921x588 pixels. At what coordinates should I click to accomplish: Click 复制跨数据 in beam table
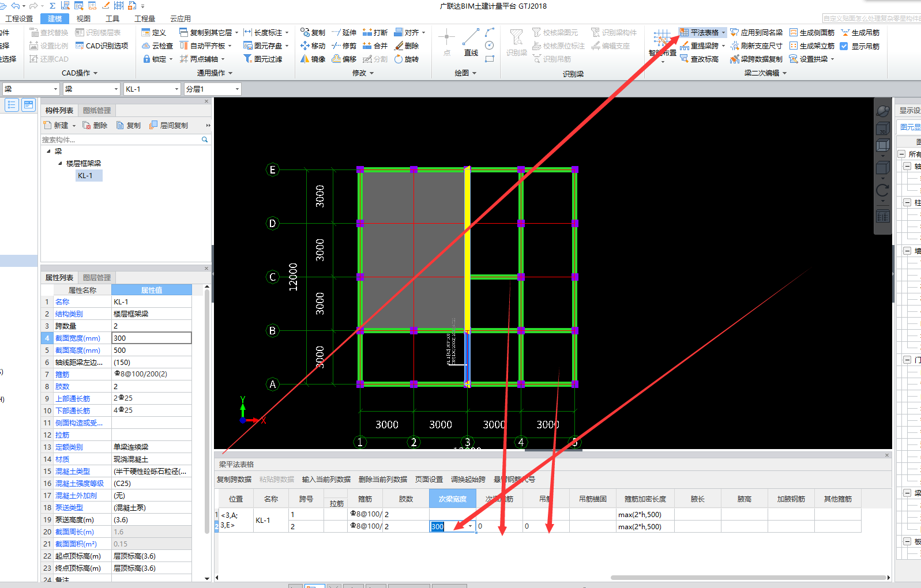click(x=234, y=479)
